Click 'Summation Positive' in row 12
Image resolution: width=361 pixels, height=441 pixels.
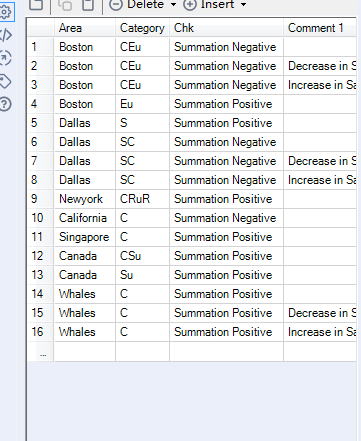226,256
